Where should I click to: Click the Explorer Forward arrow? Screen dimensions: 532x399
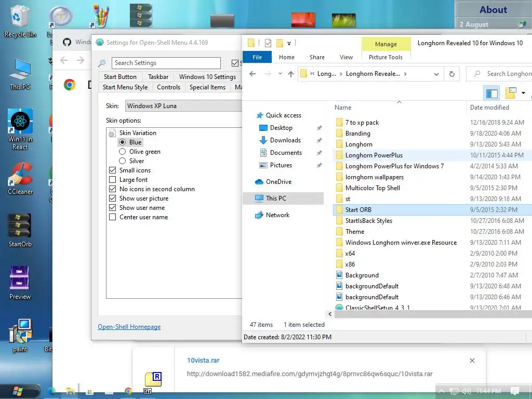(x=268, y=74)
